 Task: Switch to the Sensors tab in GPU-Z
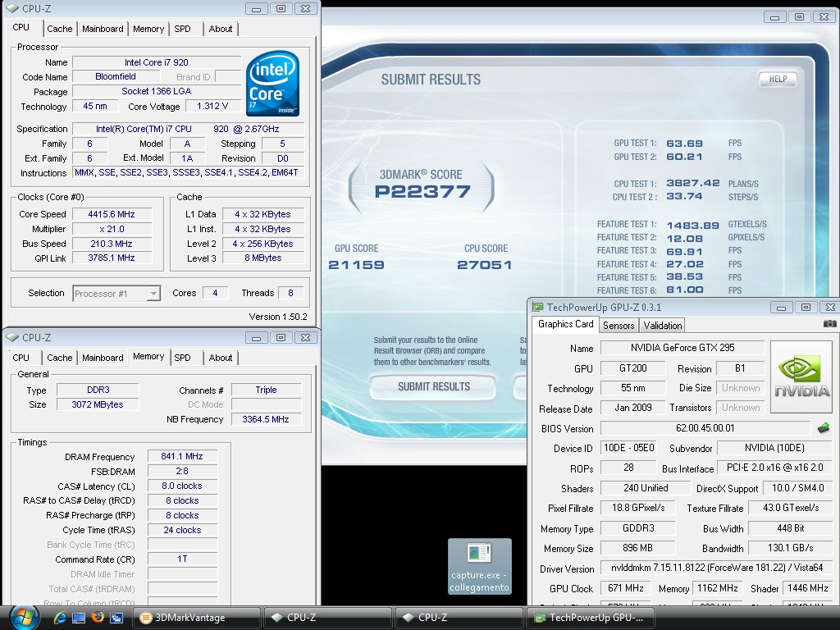tap(619, 325)
